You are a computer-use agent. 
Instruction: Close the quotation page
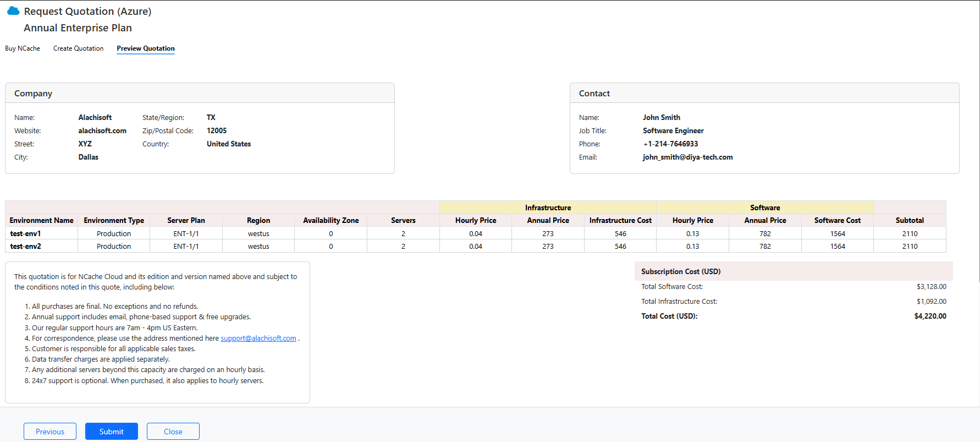tap(173, 432)
